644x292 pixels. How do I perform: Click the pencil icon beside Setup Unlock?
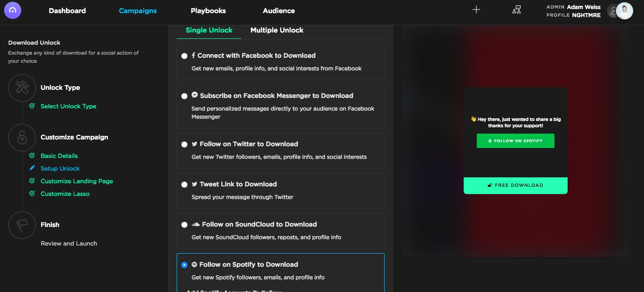32,168
